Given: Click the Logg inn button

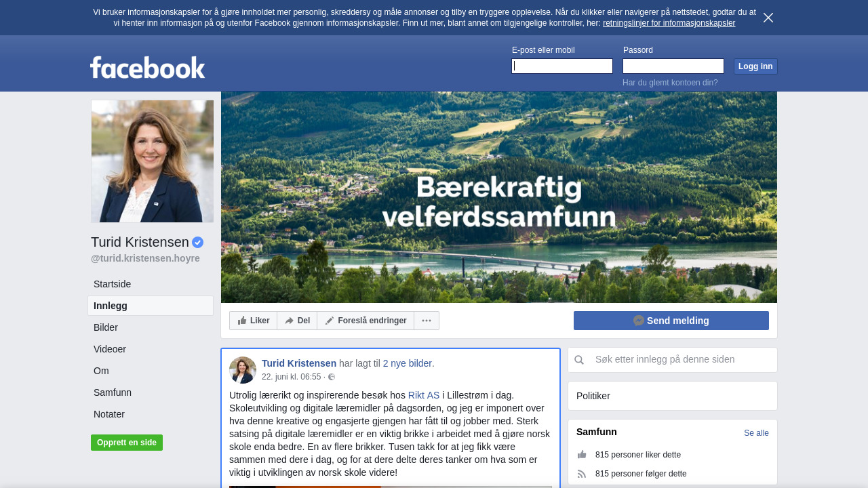Looking at the screenshot, I should pyautogui.click(x=755, y=66).
